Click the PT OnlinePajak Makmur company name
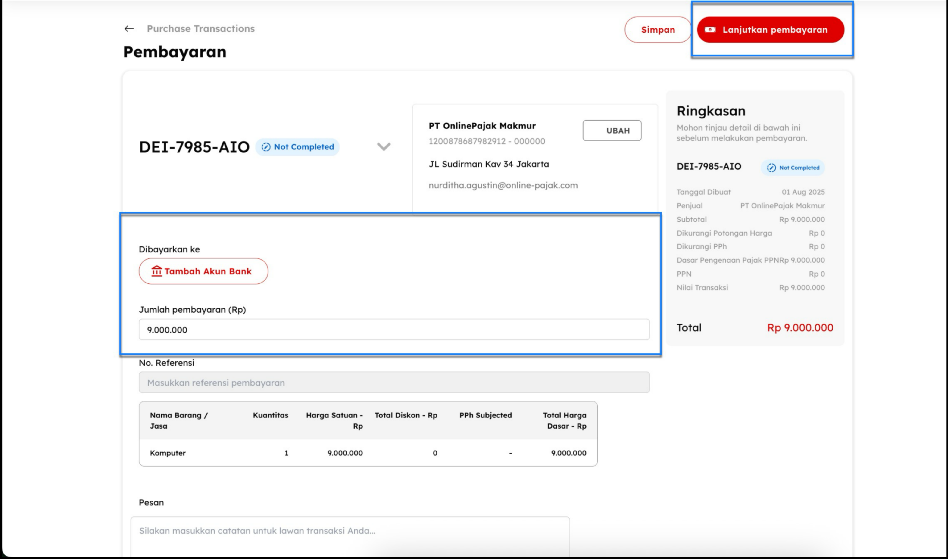949x560 pixels. click(482, 126)
